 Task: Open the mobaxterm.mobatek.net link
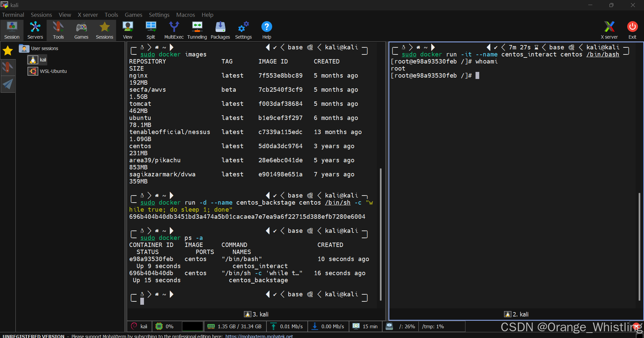pos(259,336)
